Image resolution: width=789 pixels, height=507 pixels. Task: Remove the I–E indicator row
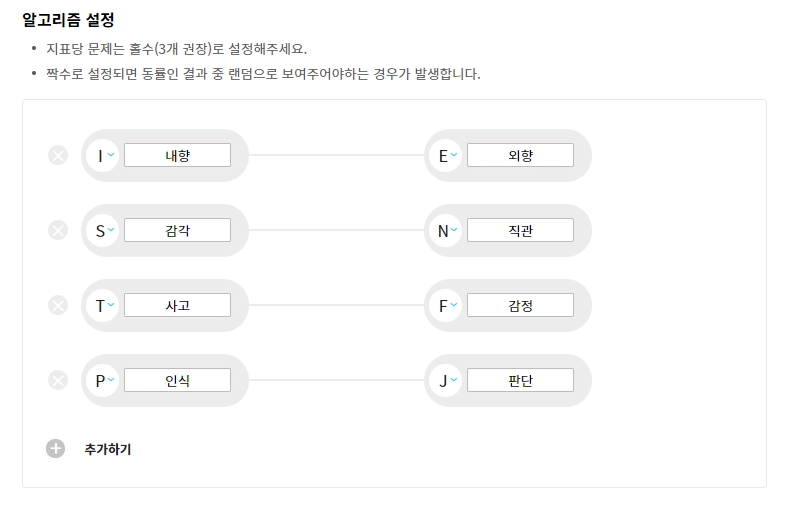click(x=58, y=155)
